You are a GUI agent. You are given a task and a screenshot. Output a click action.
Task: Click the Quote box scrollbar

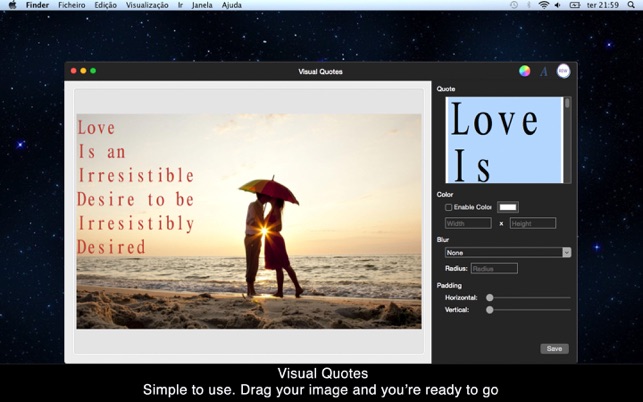click(567, 140)
